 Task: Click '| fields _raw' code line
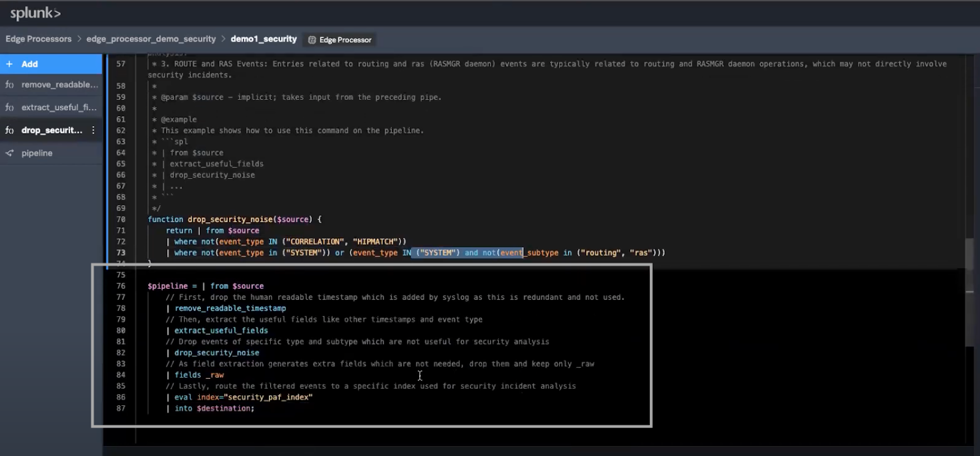195,375
